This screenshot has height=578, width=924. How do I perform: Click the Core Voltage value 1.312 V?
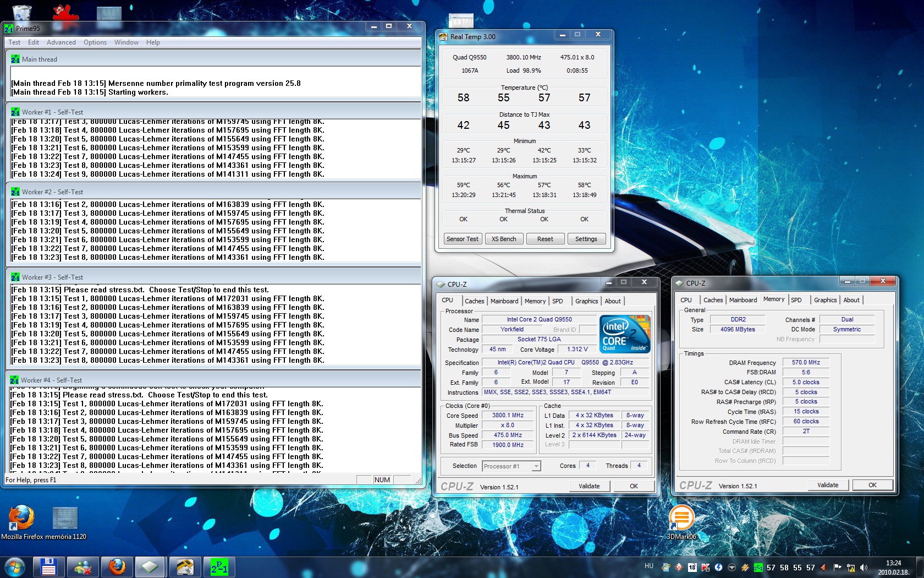click(x=577, y=349)
